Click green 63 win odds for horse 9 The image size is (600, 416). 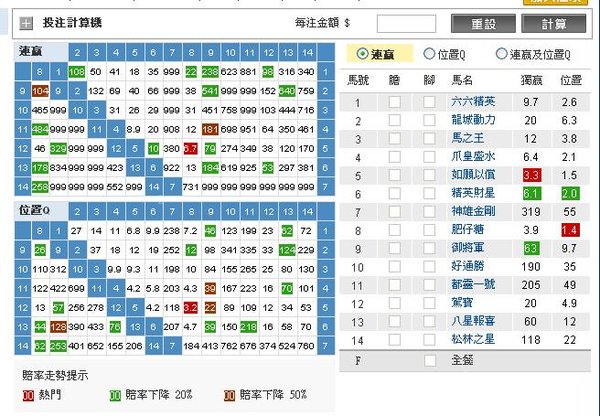click(531, 248)
